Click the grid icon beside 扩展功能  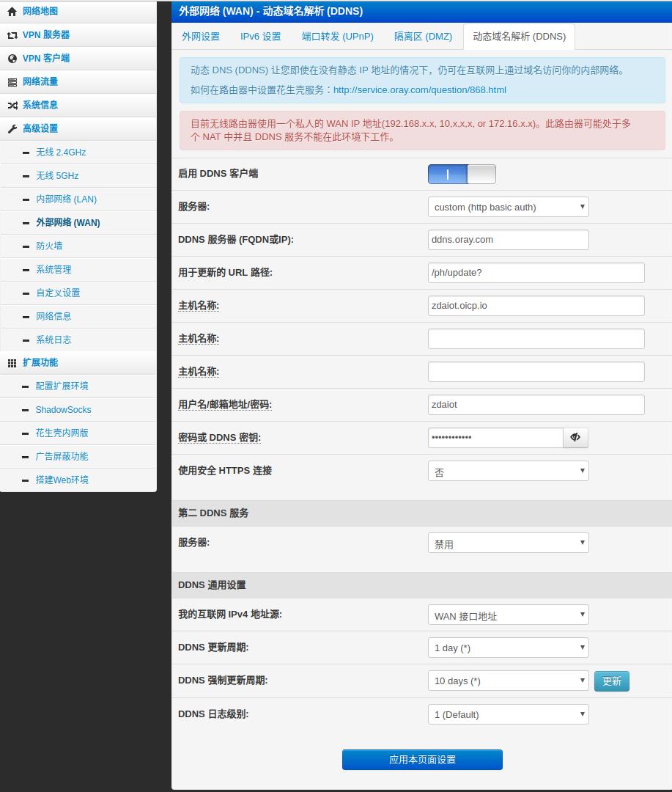click(x=12, y=363)
